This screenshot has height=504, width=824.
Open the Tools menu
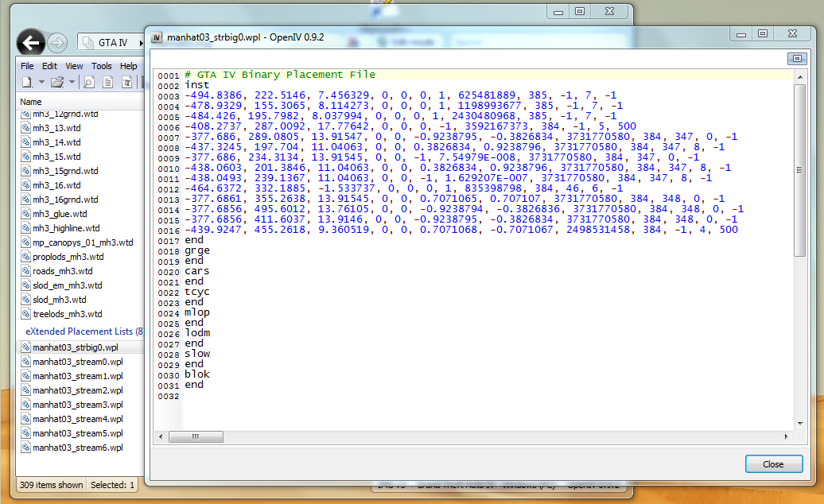(x=101, y=66)
